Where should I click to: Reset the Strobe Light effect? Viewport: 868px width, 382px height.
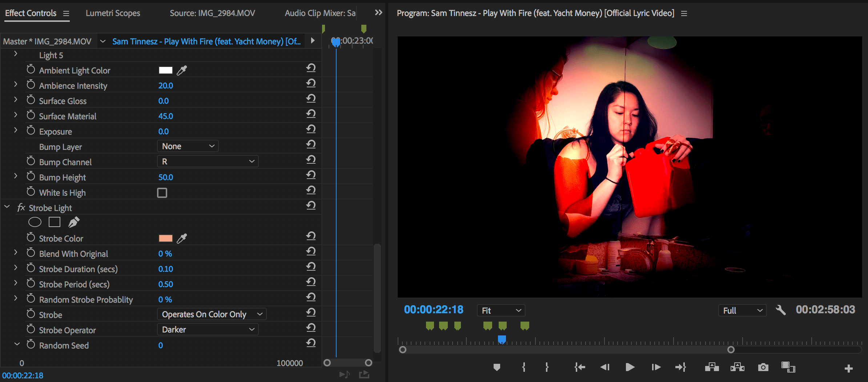tap(311, 205)
